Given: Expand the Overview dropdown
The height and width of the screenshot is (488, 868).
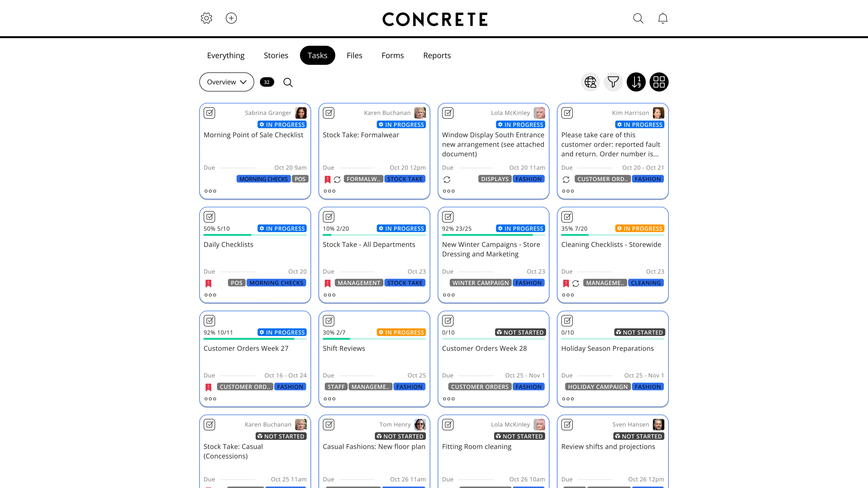Looking at the screenshot, I should (x=227, y=82).
